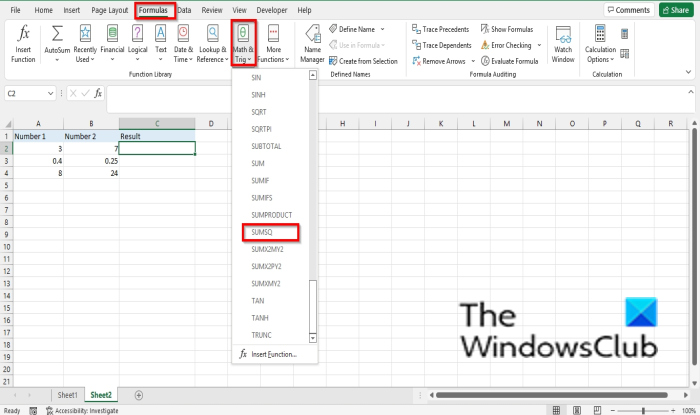Open Text functions library

click(x=161, y=44)
